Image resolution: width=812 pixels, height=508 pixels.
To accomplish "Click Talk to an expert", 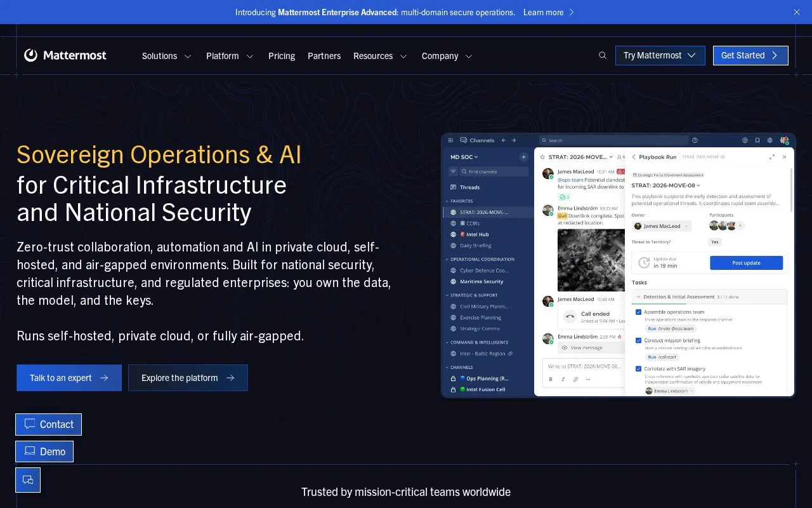I will [69, 378].
